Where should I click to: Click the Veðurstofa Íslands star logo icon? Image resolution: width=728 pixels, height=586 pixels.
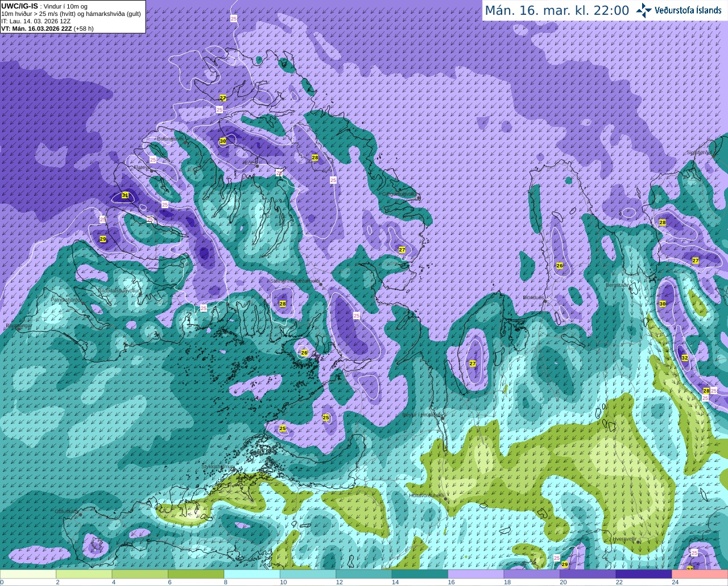tap(644, 10)
